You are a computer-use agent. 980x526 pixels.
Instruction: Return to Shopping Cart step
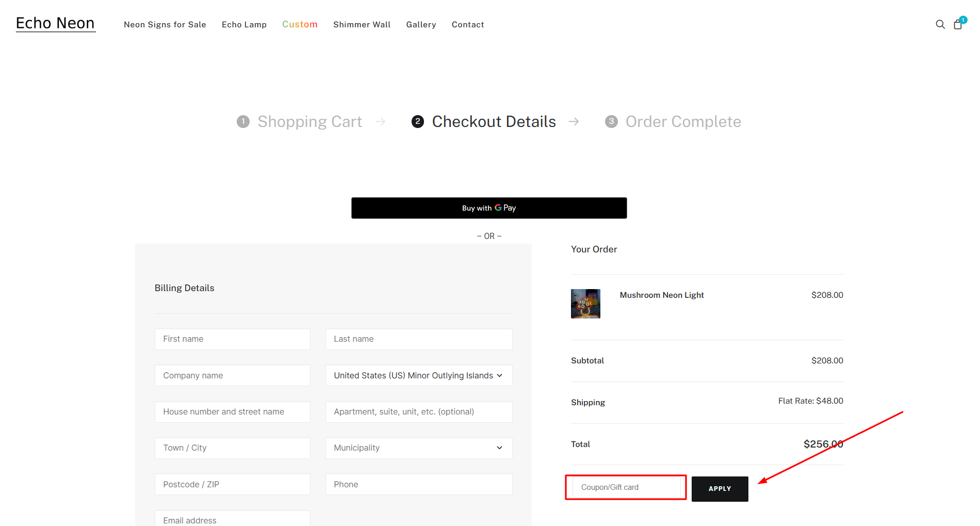(x=309, y=121)
